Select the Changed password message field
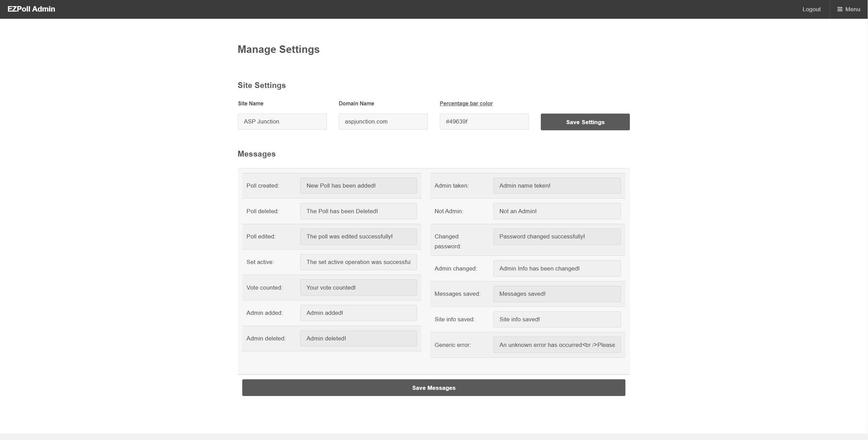 click(x=556, y=236)
